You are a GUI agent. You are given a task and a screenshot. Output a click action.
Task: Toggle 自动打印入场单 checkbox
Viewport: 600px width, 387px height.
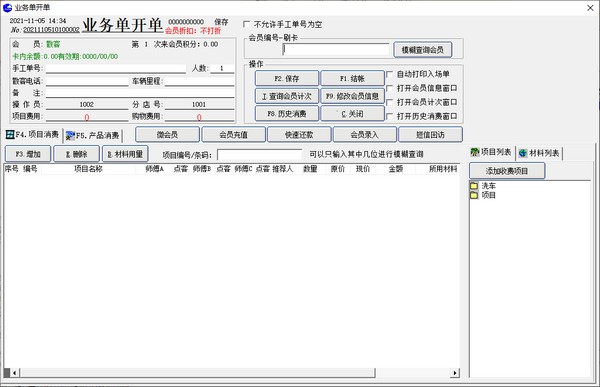[390, 74]
